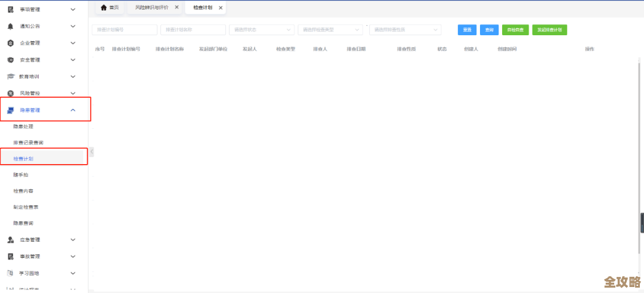The height and width of the screenshot is (293, 644).
Task: Click the 学习园地 book icon
Action: pos(11,273)
